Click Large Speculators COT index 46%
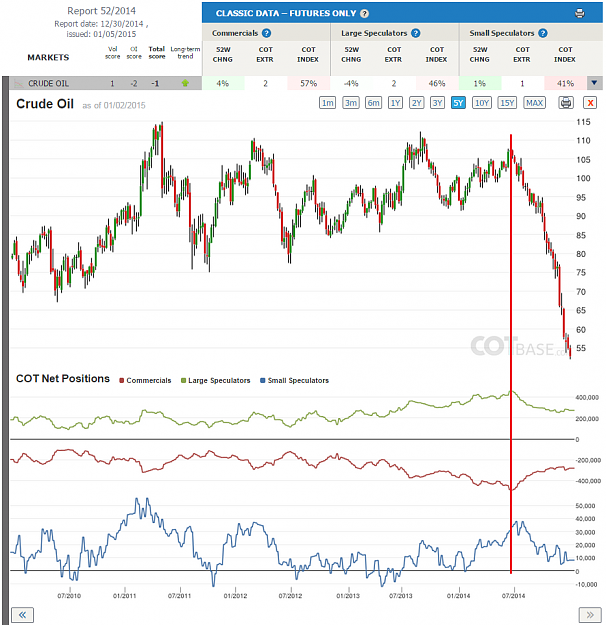606x625 pixels. coord(437,83)
